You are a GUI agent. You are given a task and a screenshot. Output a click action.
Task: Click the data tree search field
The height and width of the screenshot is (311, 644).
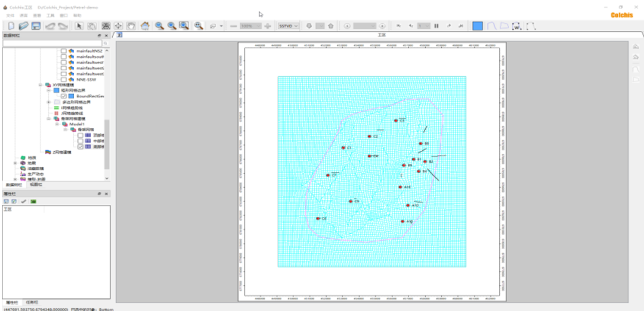tap(52, 43)
